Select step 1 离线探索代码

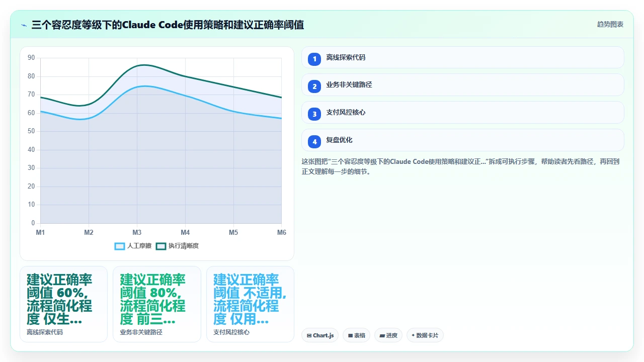click(x=462, y=57)
